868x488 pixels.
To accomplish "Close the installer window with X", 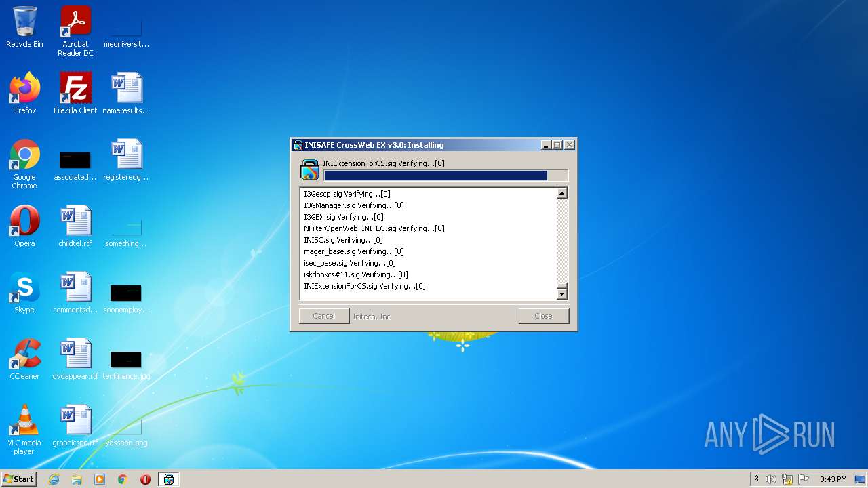I will (570, 145).
